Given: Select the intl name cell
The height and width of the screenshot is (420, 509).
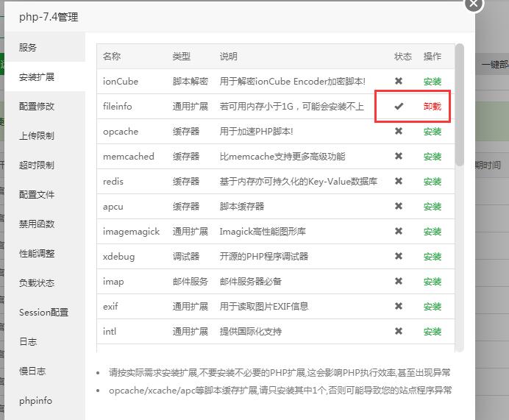Looking at the screenshot, I should point(110,331).
